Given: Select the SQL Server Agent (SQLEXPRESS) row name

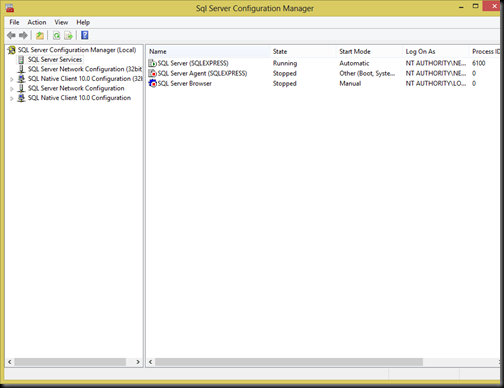Looking at the screenshot, I should coord(202,73).
